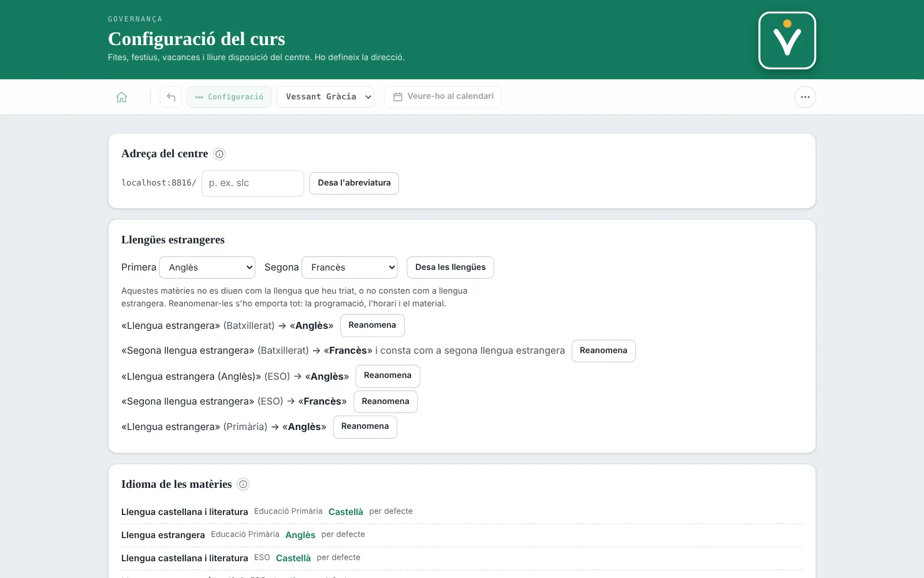
Task: Click Anglès language for Llengua estrangera Primària
Action: pos(300,535)
